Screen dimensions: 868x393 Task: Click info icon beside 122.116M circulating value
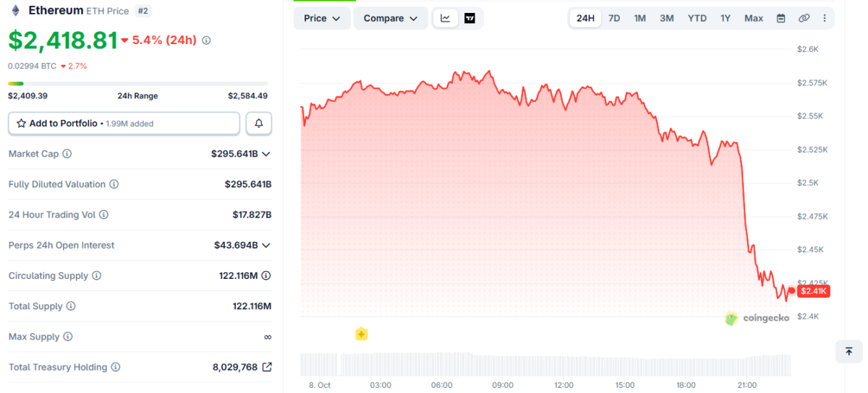click(x=266, y=275)
